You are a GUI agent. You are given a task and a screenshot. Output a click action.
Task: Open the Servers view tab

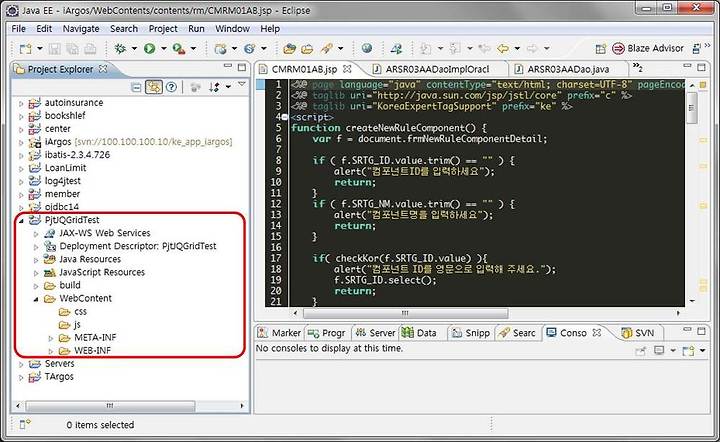coord(376,333)
